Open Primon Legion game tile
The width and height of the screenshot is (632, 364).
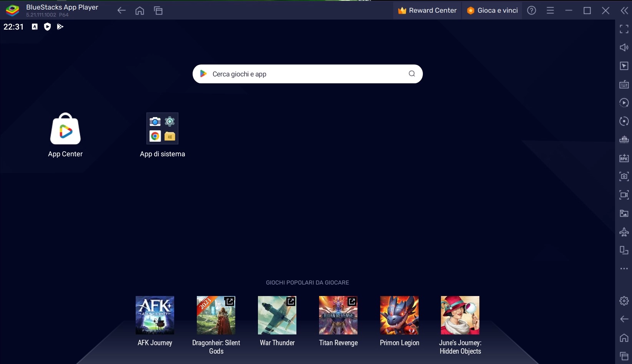(399, 315)
